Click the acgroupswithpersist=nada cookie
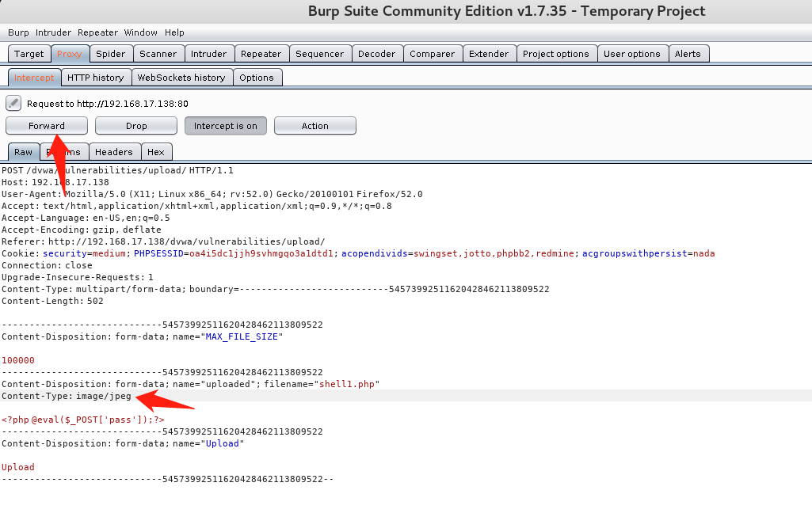The width and height of the screenshot is (812, 513). point(648,253)
